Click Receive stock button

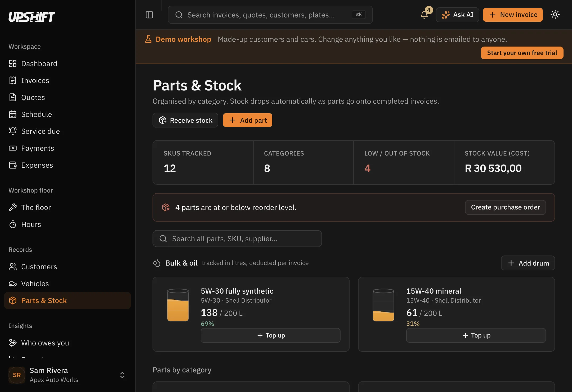tap(185, 120)
